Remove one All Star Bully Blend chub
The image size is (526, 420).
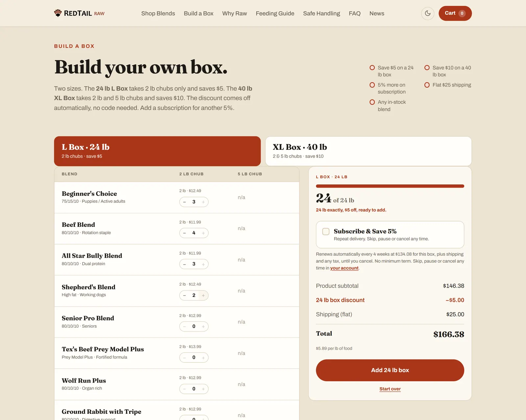[x=184, y=264]
